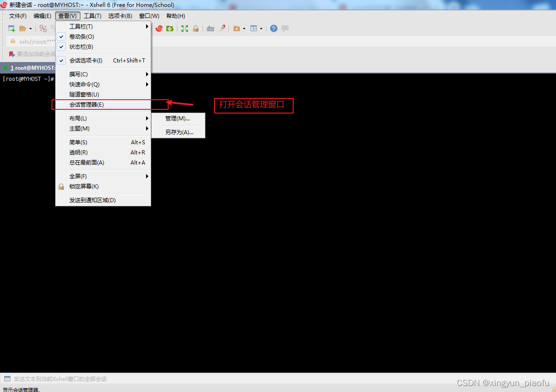Launch Xftp via green toolbar icon

(170, 28)
